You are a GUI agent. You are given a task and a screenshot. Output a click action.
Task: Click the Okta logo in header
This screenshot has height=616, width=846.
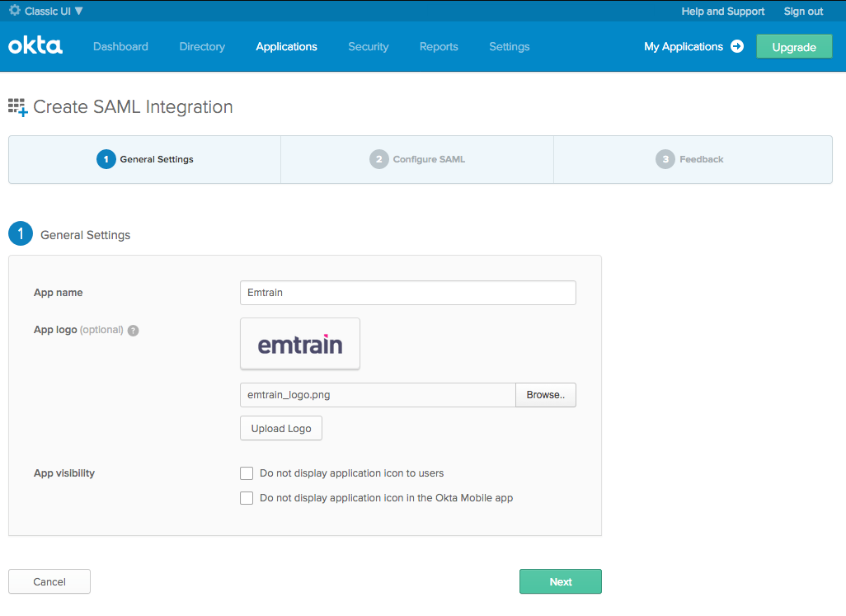pos(35,46)
